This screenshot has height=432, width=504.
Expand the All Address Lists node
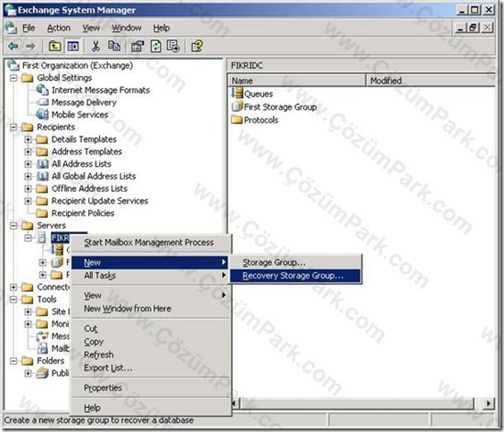pyautogui.click(x=28, y=163)
